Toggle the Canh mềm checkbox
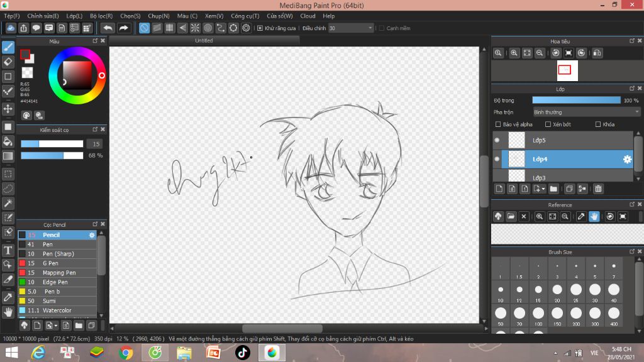Viewport: 644px width, 362px height. pos(382,28)
